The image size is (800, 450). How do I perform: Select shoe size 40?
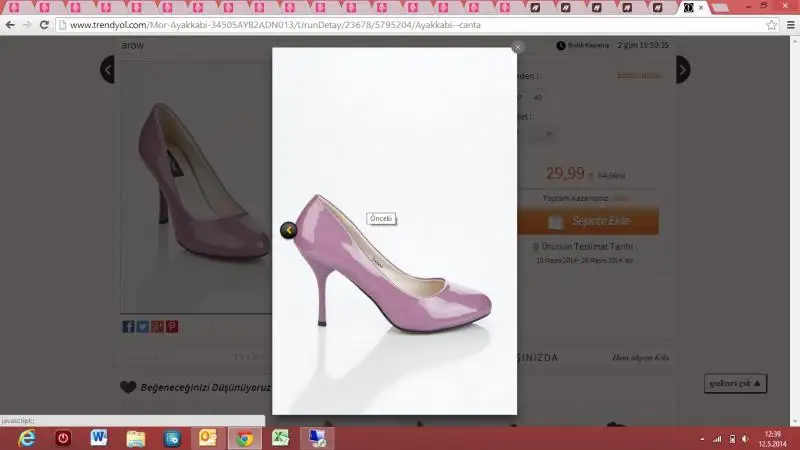pos(537,97)
